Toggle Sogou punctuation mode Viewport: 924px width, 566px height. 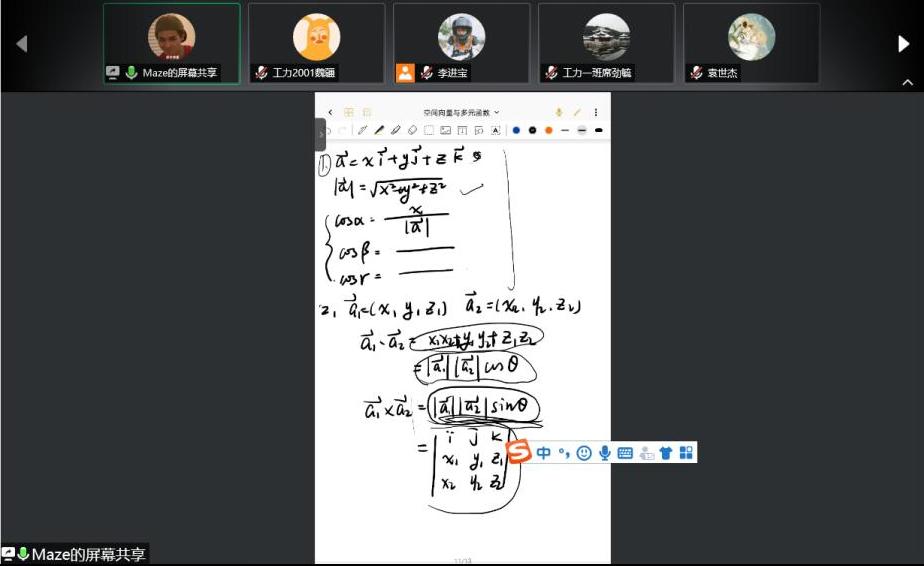click(x=564, y=453)
